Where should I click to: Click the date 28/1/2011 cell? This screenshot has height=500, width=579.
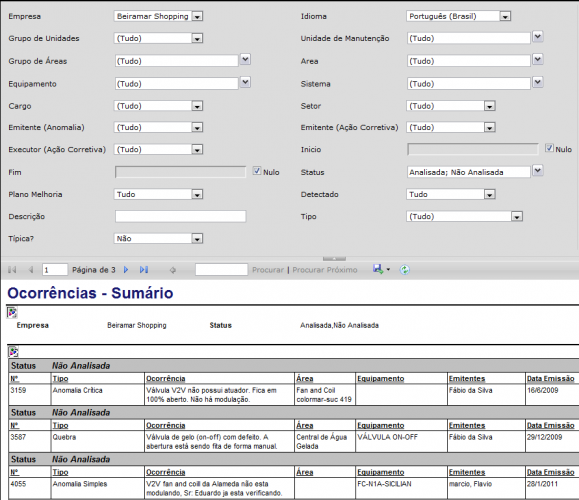[542, 484]
